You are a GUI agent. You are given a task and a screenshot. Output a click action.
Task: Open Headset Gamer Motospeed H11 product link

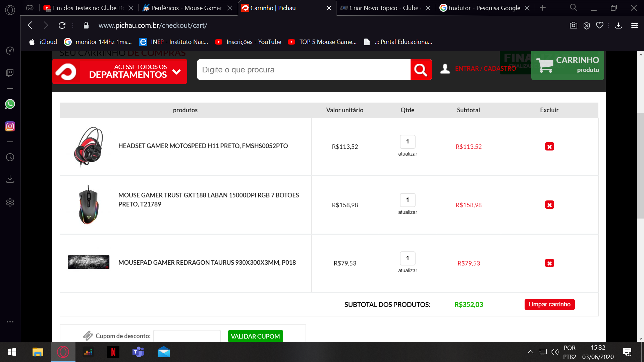pos(203,146)
